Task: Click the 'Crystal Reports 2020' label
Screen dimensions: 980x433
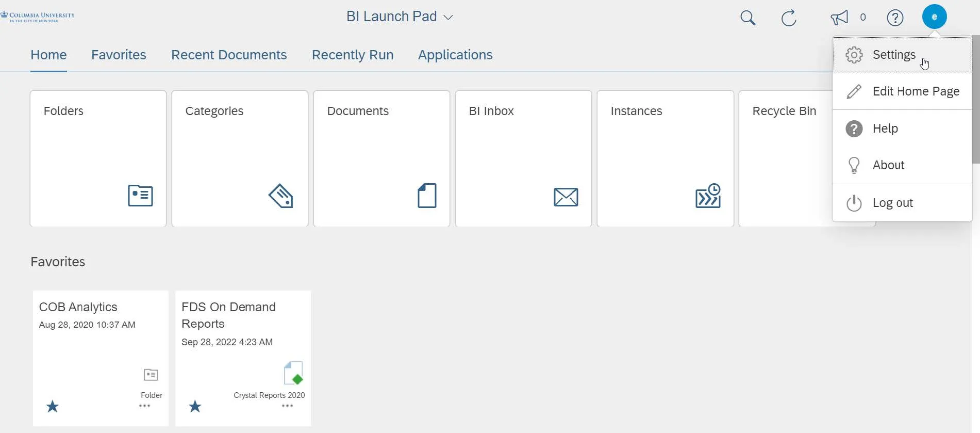Action: pyautogui.click(x=269, y=395)
